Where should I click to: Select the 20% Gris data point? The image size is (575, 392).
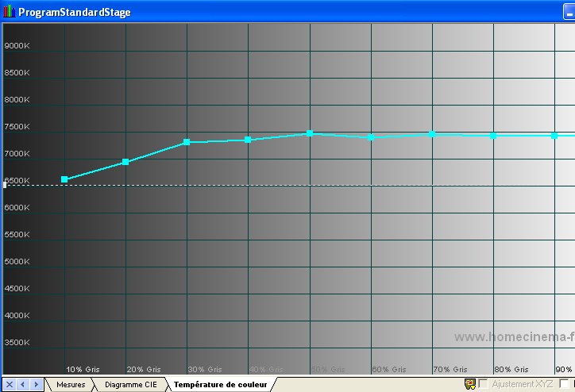point(125,162)
